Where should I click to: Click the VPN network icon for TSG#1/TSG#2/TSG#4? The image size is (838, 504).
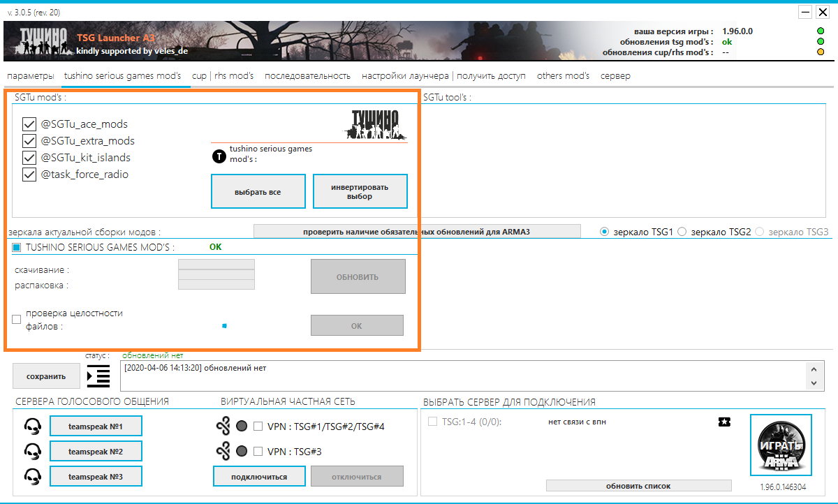click(223, 426)
